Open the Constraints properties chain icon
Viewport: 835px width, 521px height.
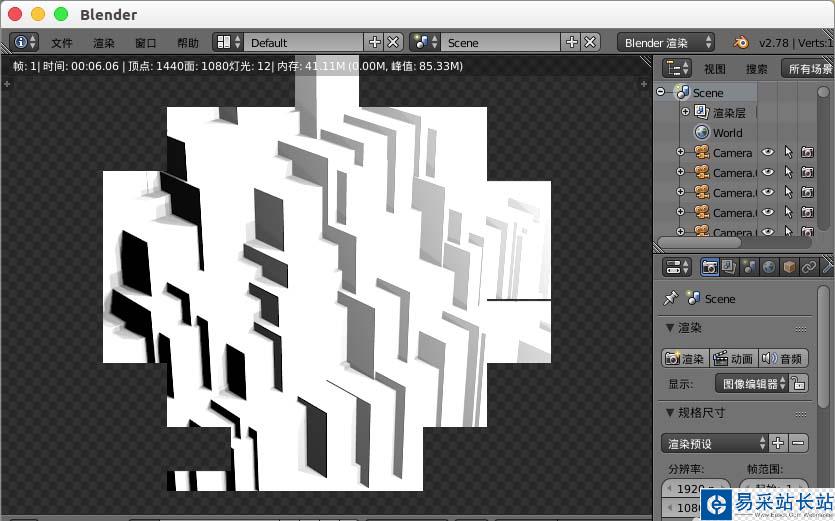[809, 267]
